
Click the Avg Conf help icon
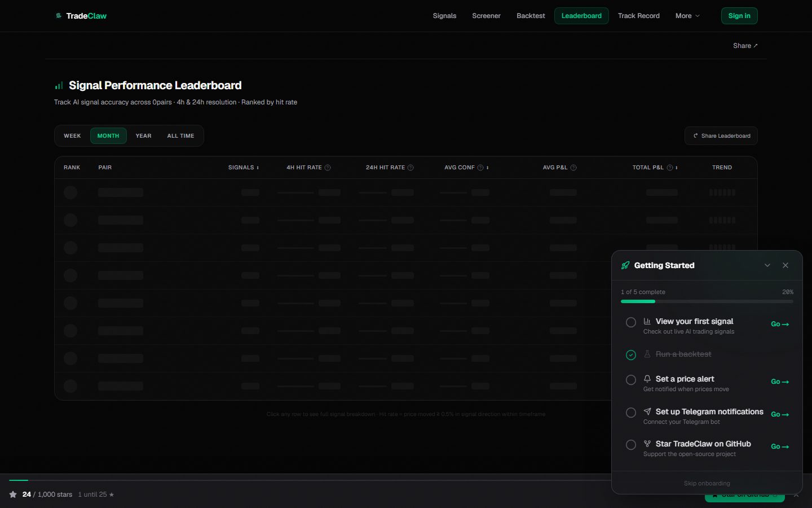coord(480,168)
